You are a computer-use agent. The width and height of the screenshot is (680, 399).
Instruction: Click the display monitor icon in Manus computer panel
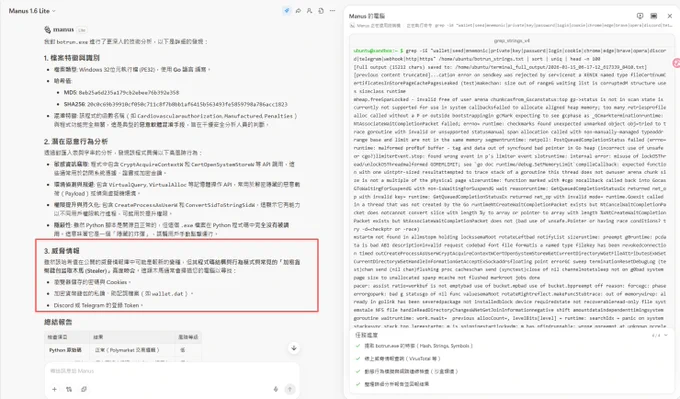click(x=654, y=16)
